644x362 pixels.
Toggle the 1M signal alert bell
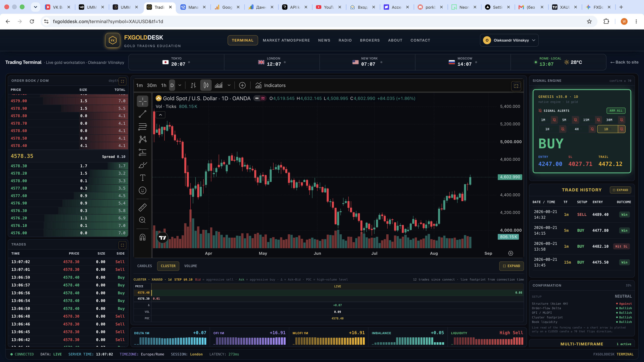coord(554,120)
